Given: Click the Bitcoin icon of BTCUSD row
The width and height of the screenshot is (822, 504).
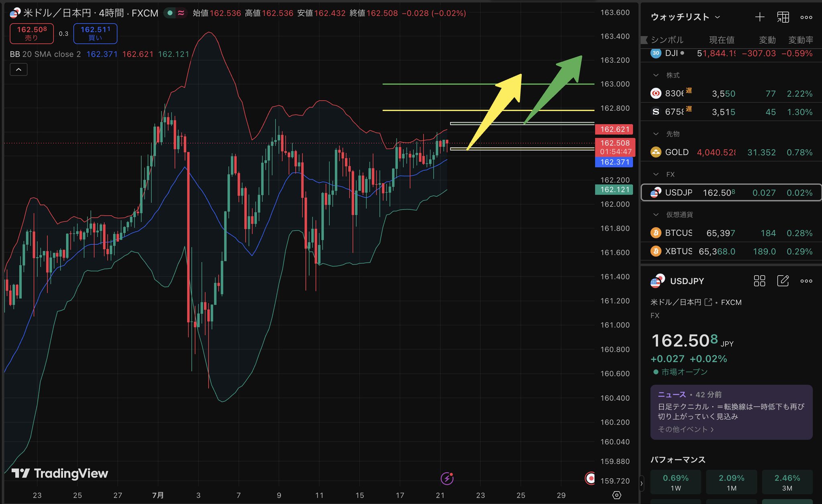Looking at the screenshot, I should 656,233.
